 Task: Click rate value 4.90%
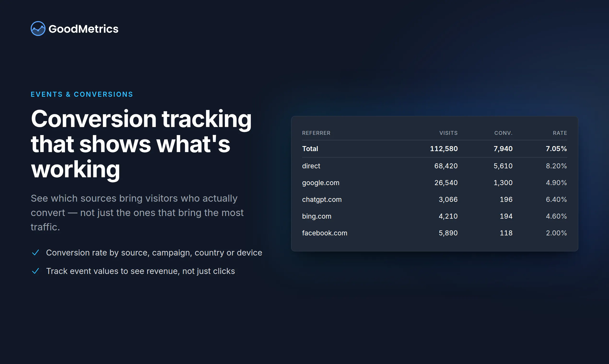(556, 183)
